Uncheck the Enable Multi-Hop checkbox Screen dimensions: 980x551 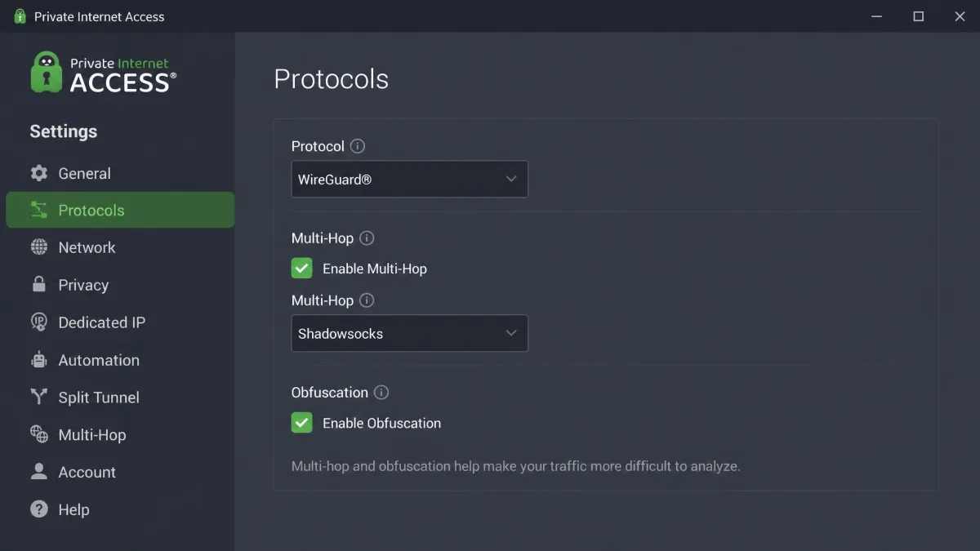[x=302, y=268]
